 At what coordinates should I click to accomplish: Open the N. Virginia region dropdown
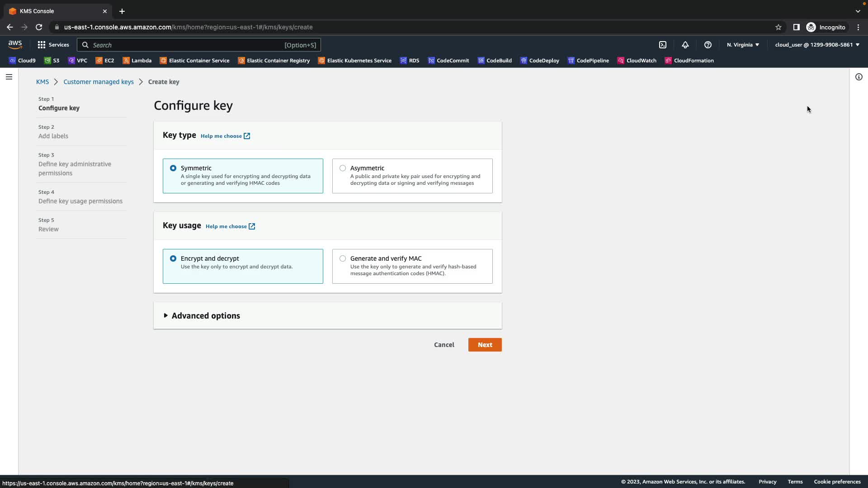[x=743, y=45]
